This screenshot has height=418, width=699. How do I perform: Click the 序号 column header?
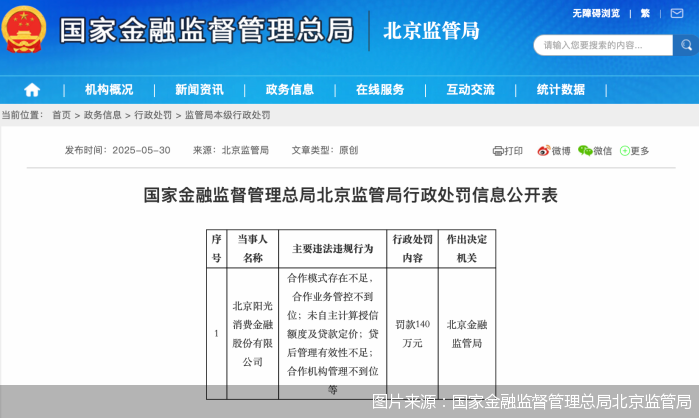click(x=217, y=249)
